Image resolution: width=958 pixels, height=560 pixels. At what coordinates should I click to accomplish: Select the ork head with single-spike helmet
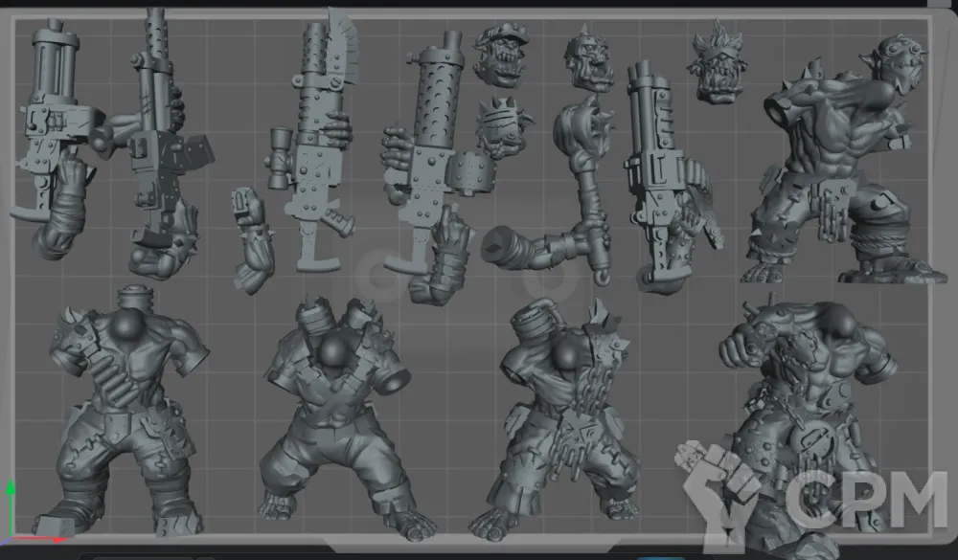tap(589, 58)
